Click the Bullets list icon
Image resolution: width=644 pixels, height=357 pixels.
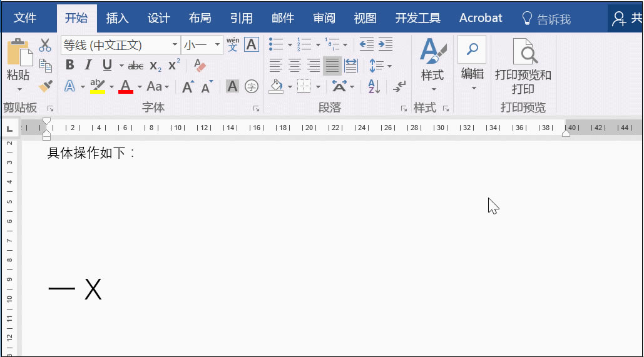275,44
